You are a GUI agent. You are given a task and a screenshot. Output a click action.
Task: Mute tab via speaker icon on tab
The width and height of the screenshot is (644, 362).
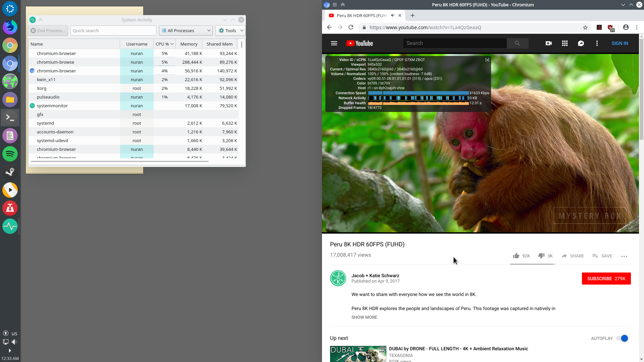pos(393,15)
